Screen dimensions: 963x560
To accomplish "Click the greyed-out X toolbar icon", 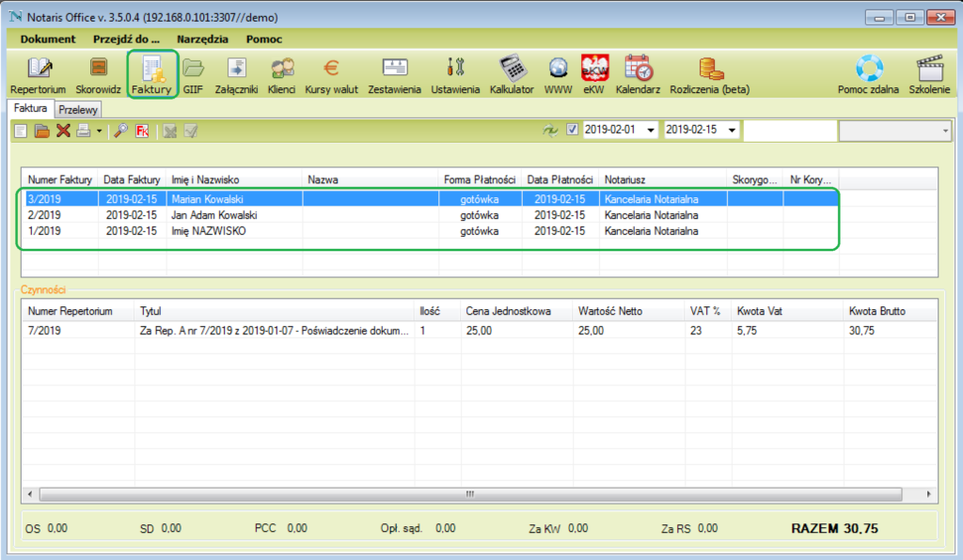I will (x=170, y=131).
